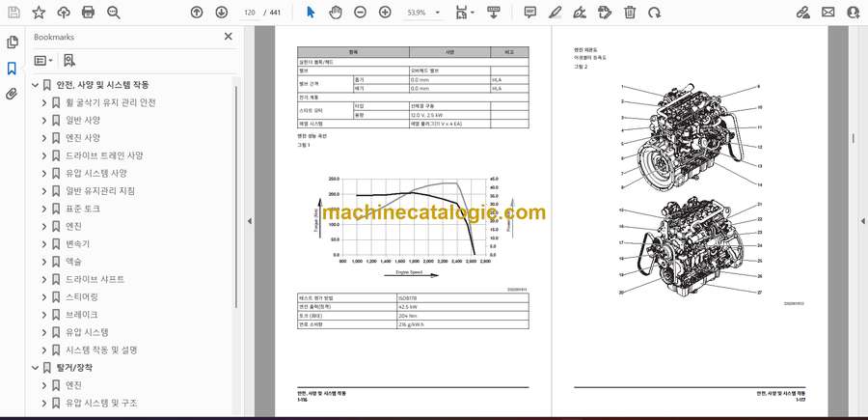Image resolution: width=868 pixels, height=420 pixels.
Task: Close the Bookmarks panel
Action: pyautogui.click(x=228, y=37)
